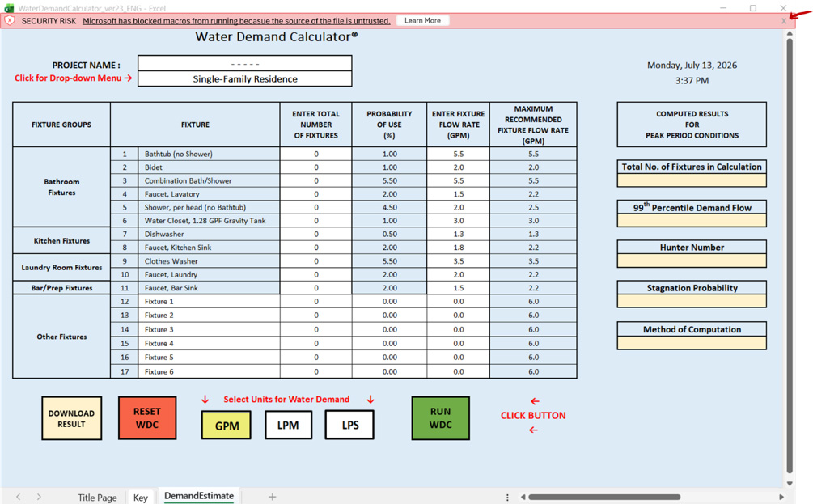
Task: Dismiss the security risk banner
Action: point(783,21)
